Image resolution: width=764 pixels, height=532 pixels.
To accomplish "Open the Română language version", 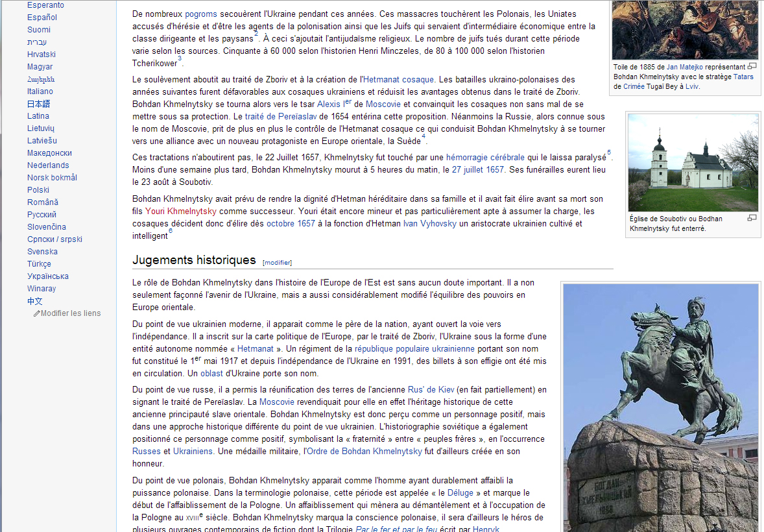I will point(43,202).
